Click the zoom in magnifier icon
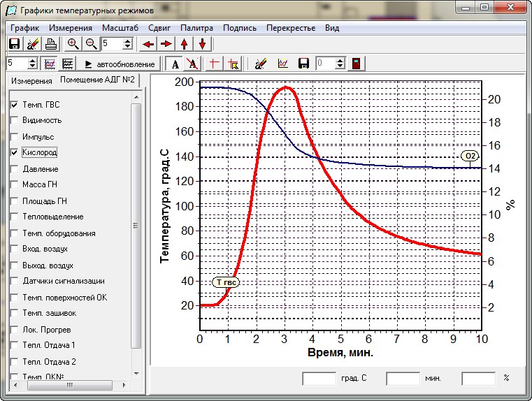Screen dimensions: 532x401 tap(73, 44)
